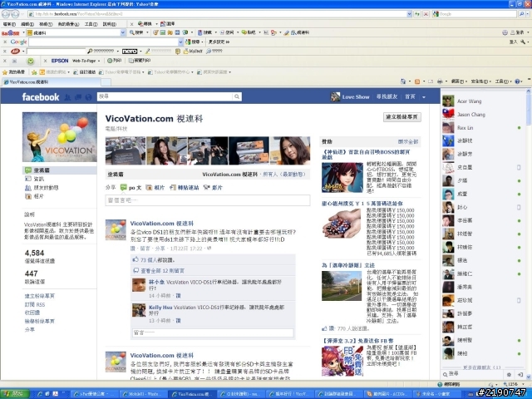This screenshot has height=399, width=532.
Task: Expand the Web-To-Page dropdown
Action: tap(99, 61)
